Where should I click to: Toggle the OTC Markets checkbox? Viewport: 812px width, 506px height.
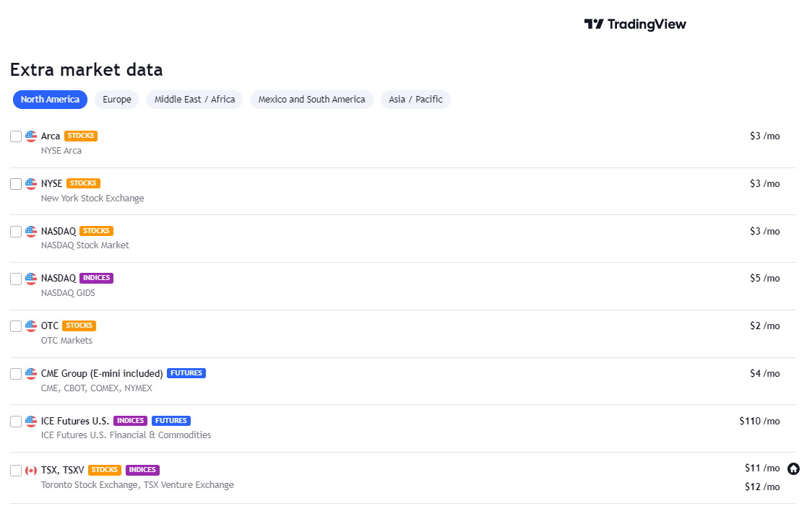(x=16, y=326)
